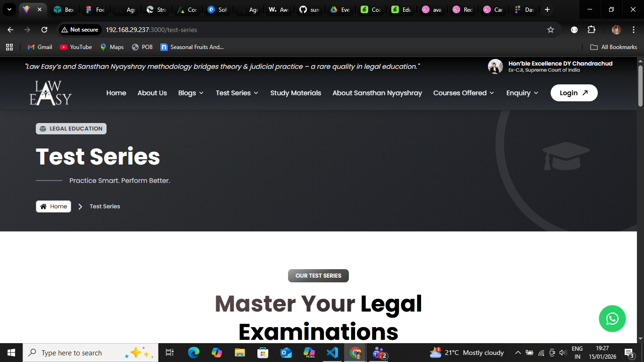The image size is (644, 362).
Task: Click the Gmail bookmark icon
Action: click(32, 47)
